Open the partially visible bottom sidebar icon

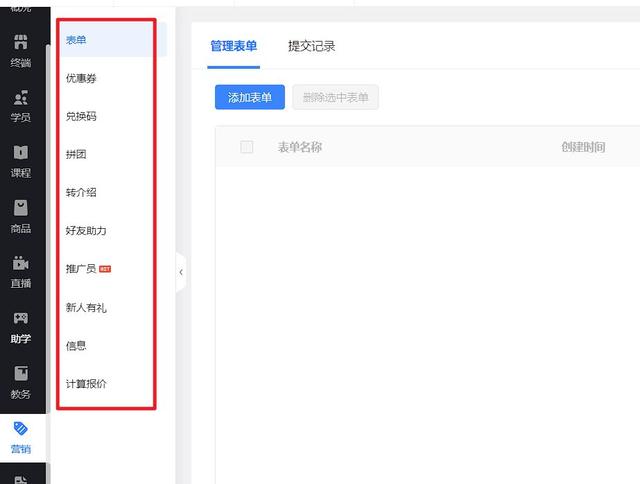pyautogui.click(x=20, y=480)
